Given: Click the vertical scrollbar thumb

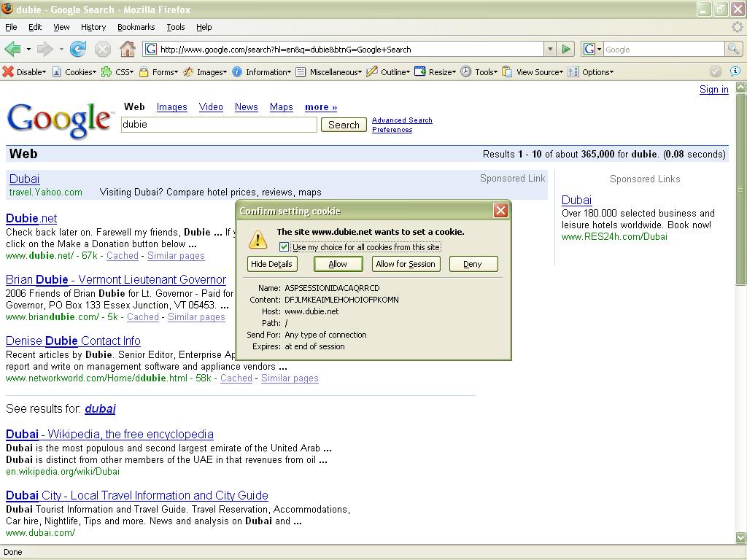Looking at the screenshot, I should pyautogui.click(x=741, y=189).
